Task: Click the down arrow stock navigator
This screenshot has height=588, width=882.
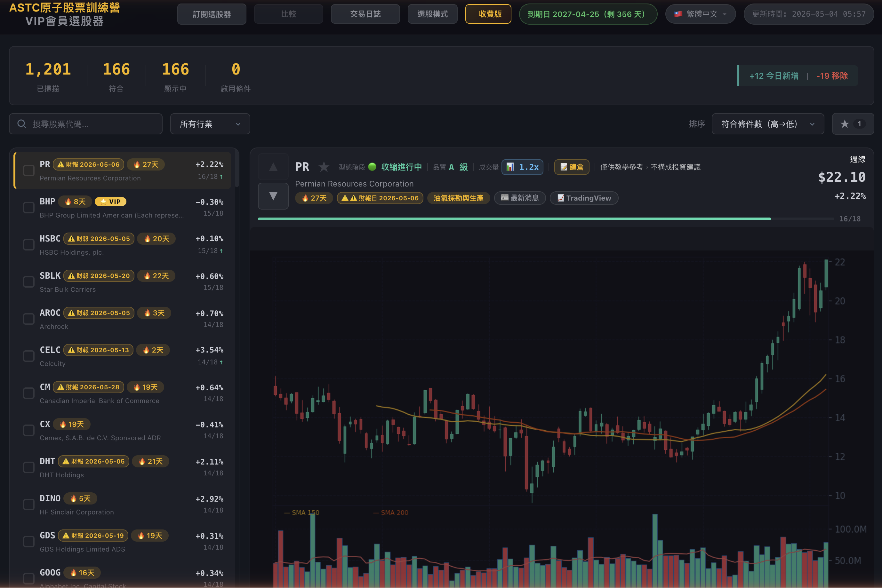Action: [273, 196]
